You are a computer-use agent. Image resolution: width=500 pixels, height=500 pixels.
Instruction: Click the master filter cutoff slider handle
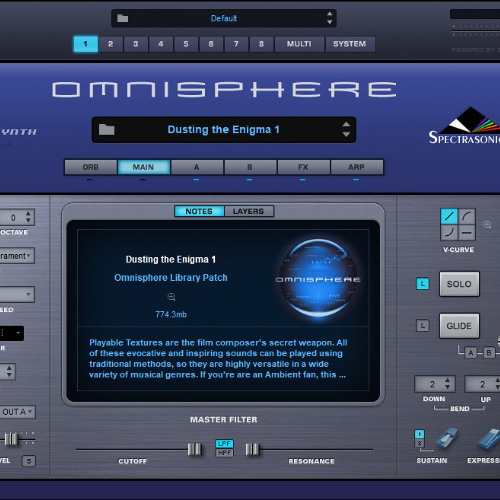194,449
